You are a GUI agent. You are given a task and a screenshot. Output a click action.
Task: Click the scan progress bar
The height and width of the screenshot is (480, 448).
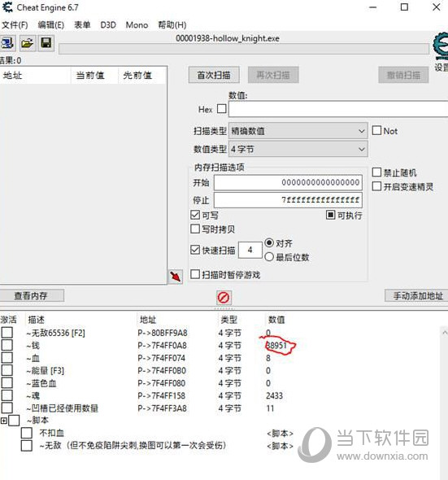click(x=244, y=49)
